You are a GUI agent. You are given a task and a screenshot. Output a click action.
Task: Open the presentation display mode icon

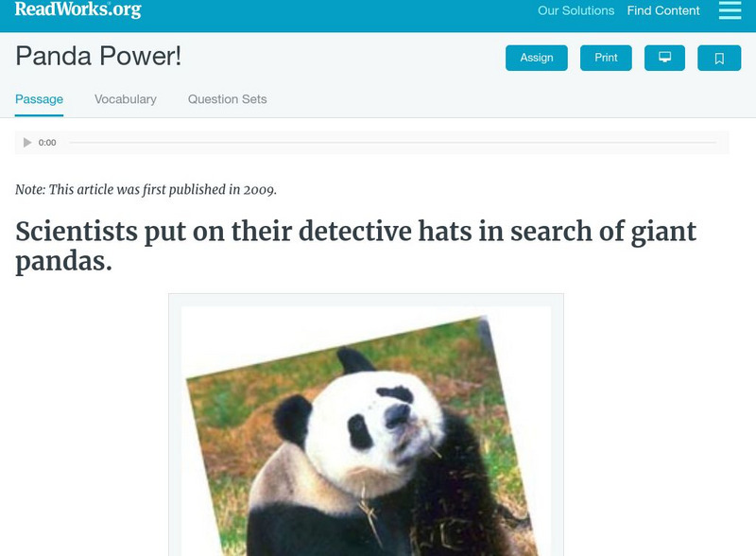(x=666, y=57)
